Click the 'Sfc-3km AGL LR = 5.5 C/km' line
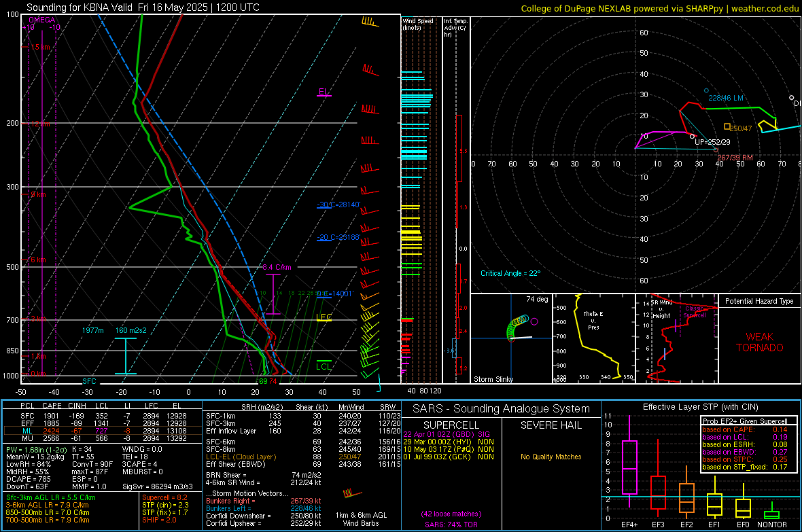This screenshot has width=802, height=532. tap(51, 497)
